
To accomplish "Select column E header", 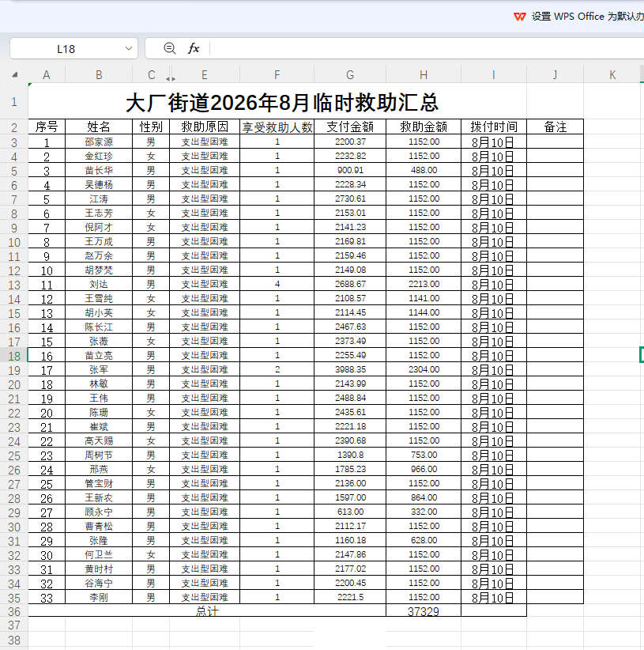I will [x=205, y=75].
